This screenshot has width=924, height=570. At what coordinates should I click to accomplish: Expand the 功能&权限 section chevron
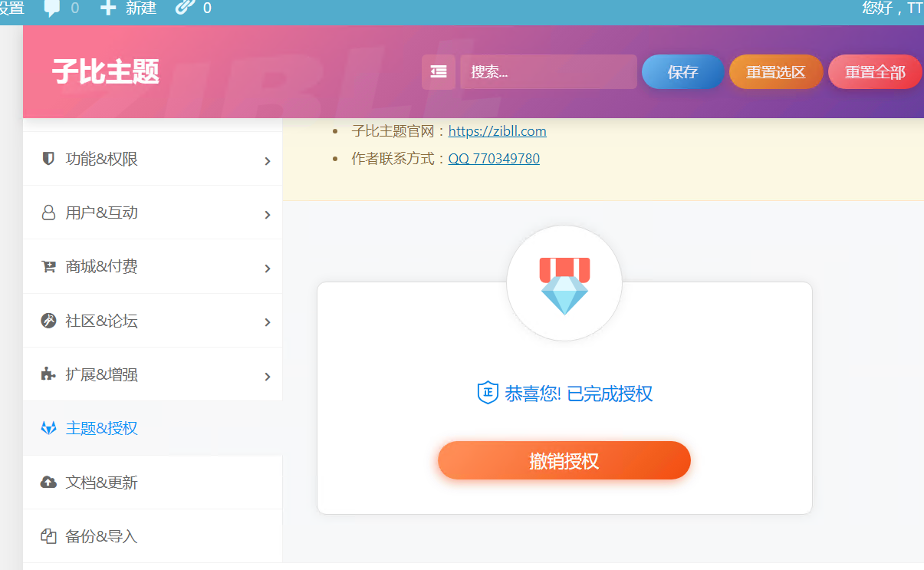point(268,161)
